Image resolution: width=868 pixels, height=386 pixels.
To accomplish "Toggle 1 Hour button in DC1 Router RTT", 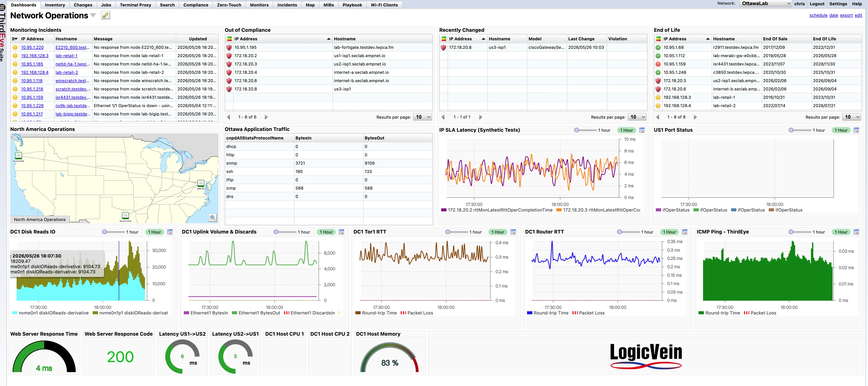I will point(669,232).
